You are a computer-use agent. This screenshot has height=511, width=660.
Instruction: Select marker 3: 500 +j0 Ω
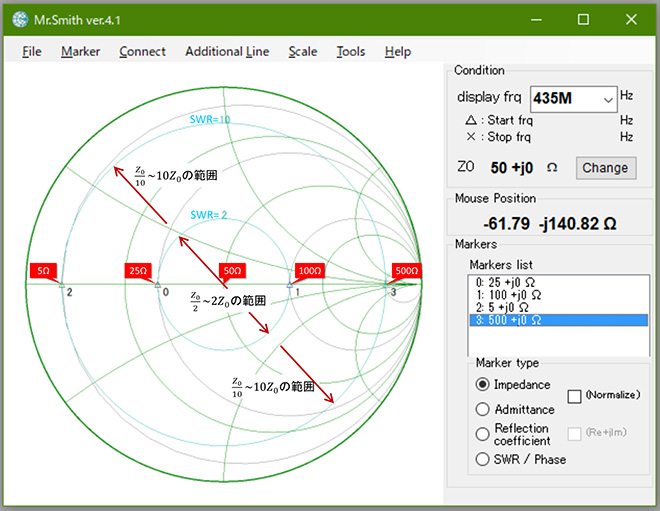pos(558,320)
